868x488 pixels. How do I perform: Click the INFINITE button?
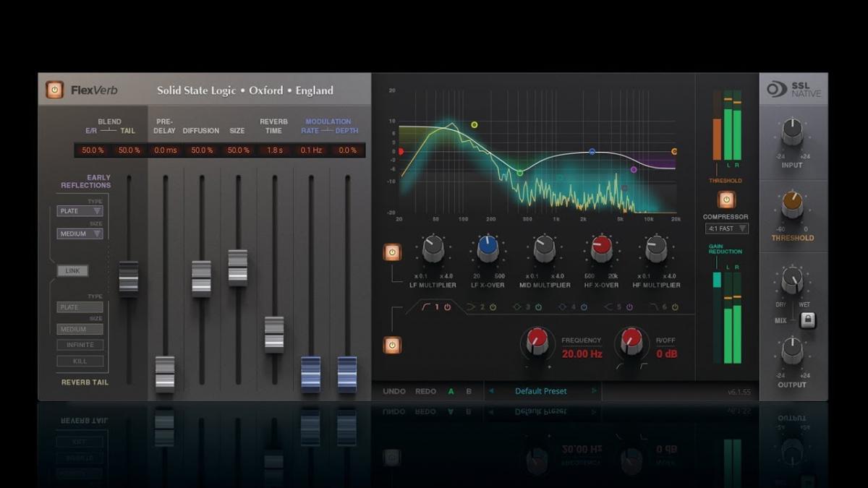click(80, 345)
